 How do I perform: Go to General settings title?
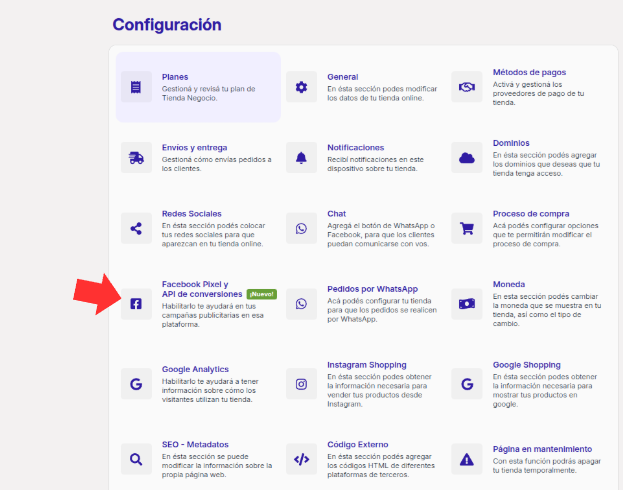(x=342, y=77)
